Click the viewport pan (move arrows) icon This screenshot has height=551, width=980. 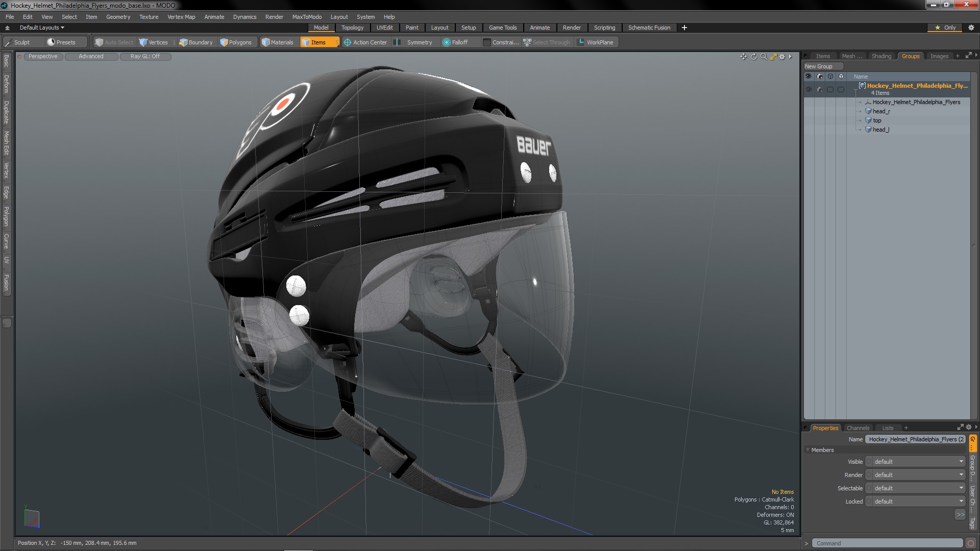(x=743, y=57)
